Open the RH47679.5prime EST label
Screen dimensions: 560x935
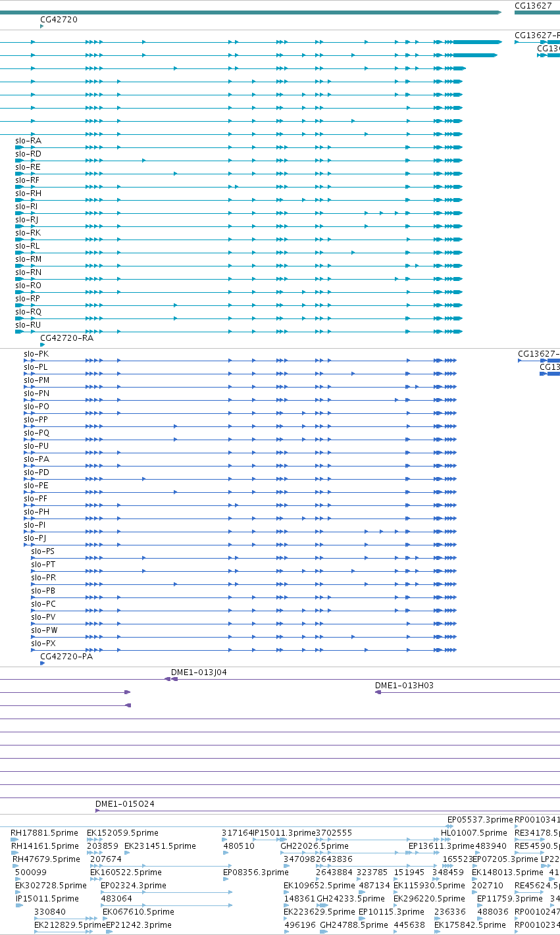(x=46, y=859)
